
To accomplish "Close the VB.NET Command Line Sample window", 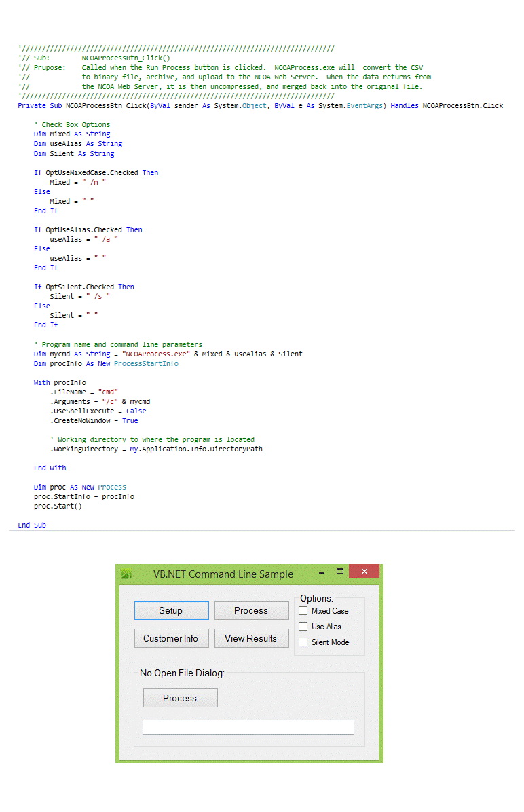I will point(364,571).
